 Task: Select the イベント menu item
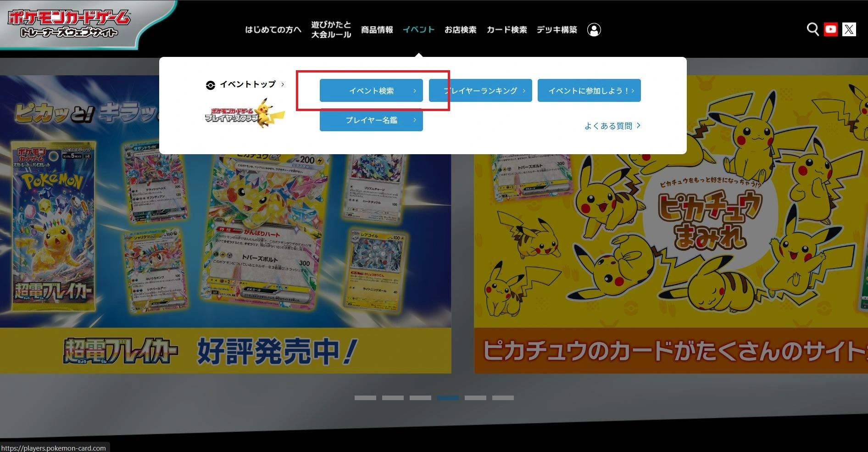(418, 30)
